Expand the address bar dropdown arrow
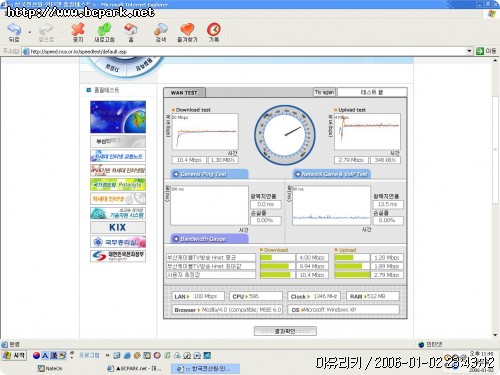500x375 pixels. coord(469,51)
